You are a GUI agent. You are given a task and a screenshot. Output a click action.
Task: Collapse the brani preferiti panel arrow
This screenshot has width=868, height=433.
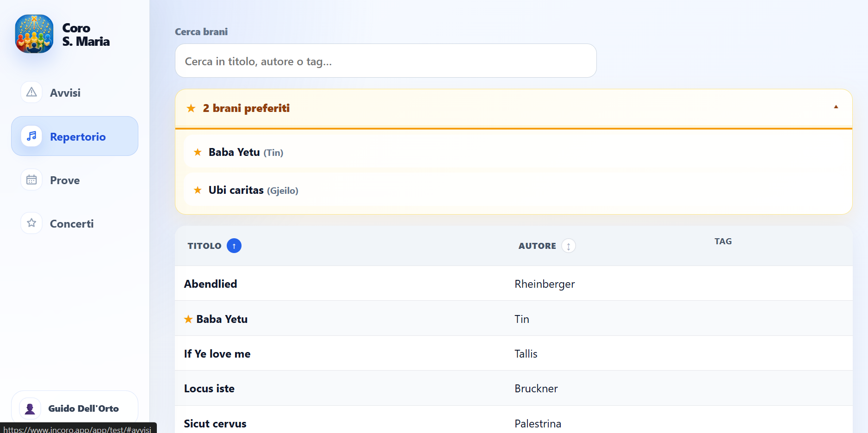pyautogui.click(x=836, y=107)
